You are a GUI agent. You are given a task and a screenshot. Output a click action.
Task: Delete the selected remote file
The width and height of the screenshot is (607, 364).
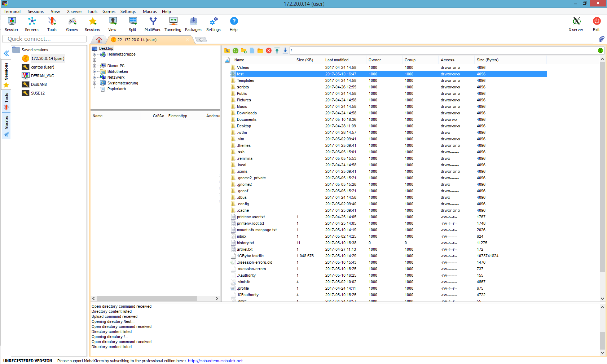pyautogui.click(x=268, y=51)
